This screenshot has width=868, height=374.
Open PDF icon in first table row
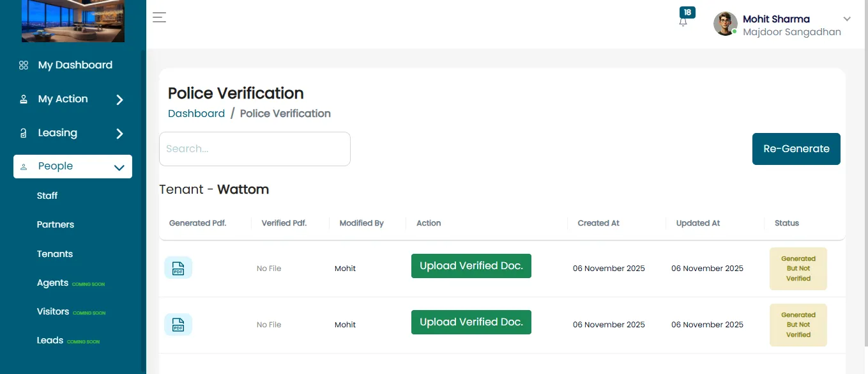(178, 268)
